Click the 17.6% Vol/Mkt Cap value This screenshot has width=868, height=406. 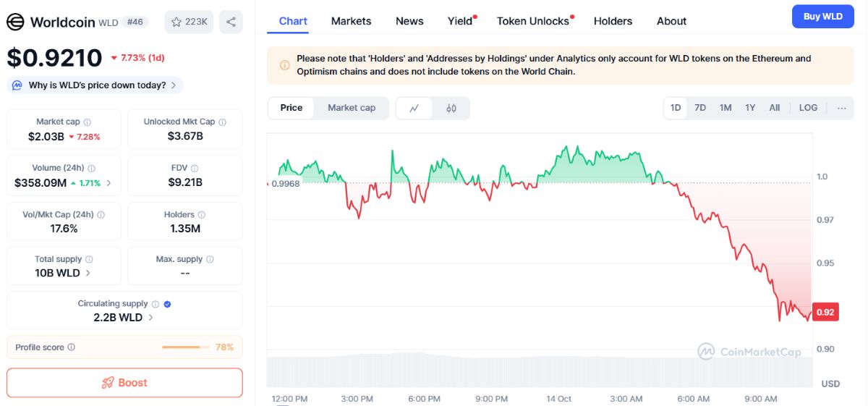pyautogui.click(x=64, y=229)
